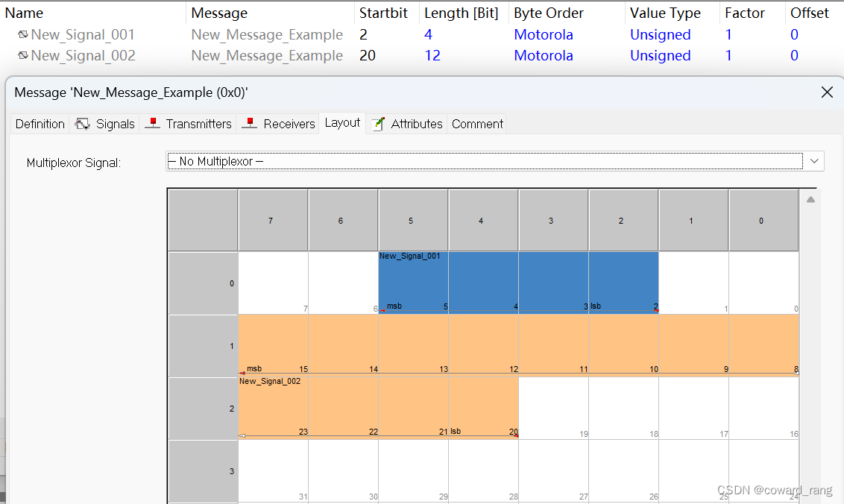Open the Comment tab

click(477, 124)
